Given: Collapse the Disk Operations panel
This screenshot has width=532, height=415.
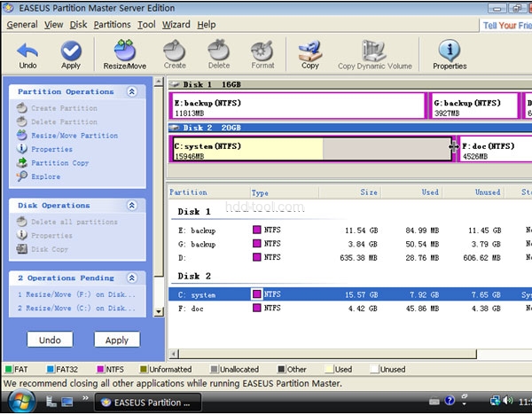Looking at the screenshot, I should pyautogui.click(x=131, y=205).
